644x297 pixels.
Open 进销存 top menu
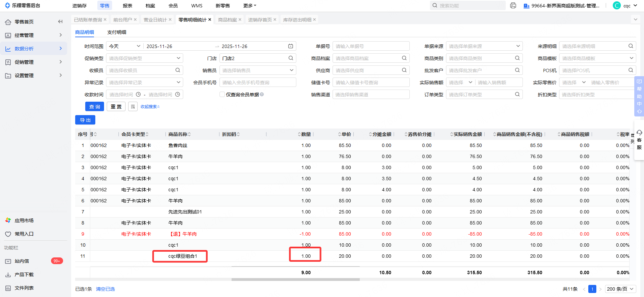click(80, 6)
